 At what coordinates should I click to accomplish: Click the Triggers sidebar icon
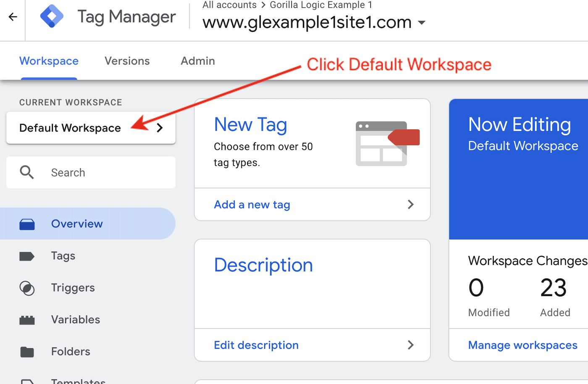pos(27,288)
